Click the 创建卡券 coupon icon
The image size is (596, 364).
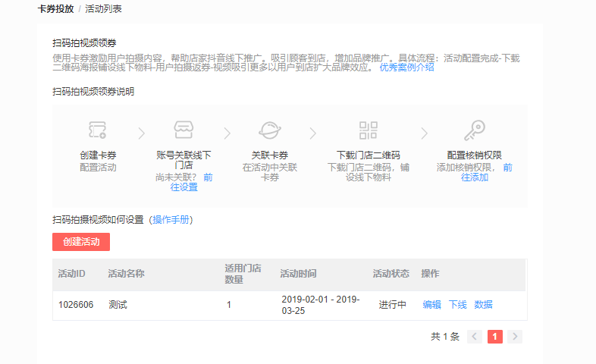98,130
